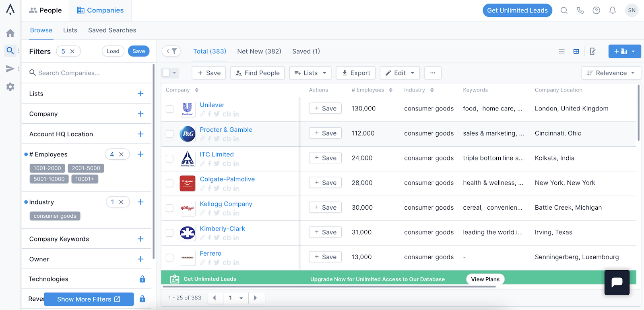
Task: Open the Lists sub-tab
Action: click(x=70, y=30)
